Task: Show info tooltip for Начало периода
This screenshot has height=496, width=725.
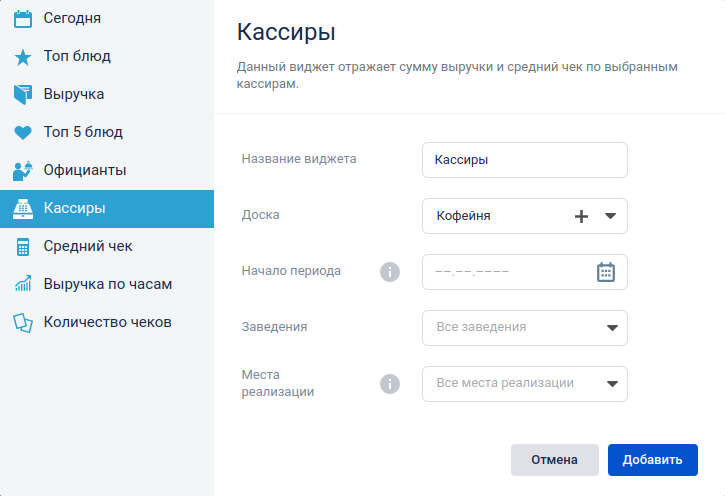Action: click(x=390, y=272)
